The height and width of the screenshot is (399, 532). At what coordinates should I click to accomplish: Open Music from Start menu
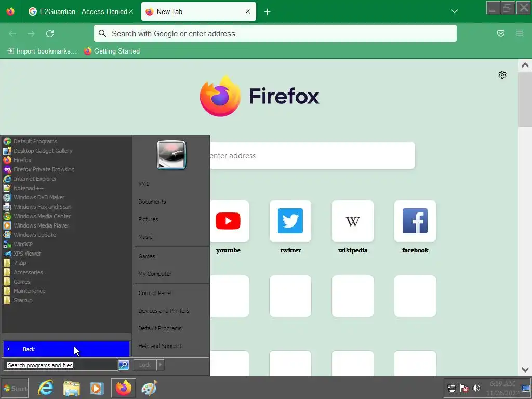[x=145, y=237]
